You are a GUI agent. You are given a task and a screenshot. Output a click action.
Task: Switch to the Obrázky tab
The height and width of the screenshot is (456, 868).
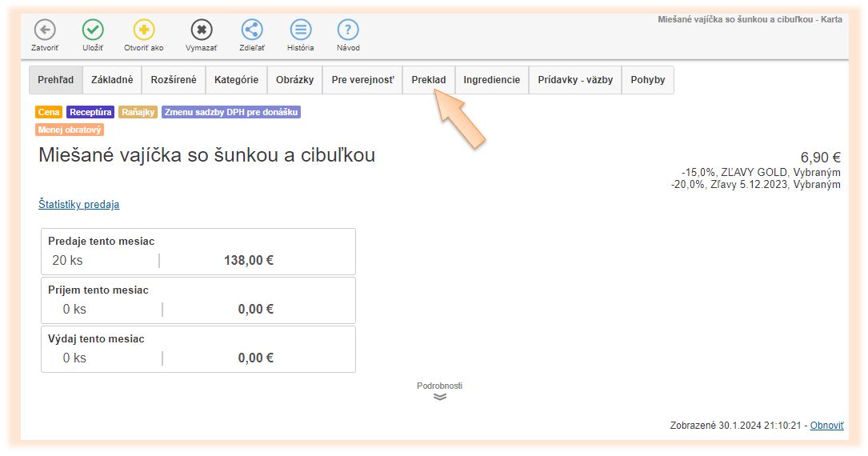point(294,80)
